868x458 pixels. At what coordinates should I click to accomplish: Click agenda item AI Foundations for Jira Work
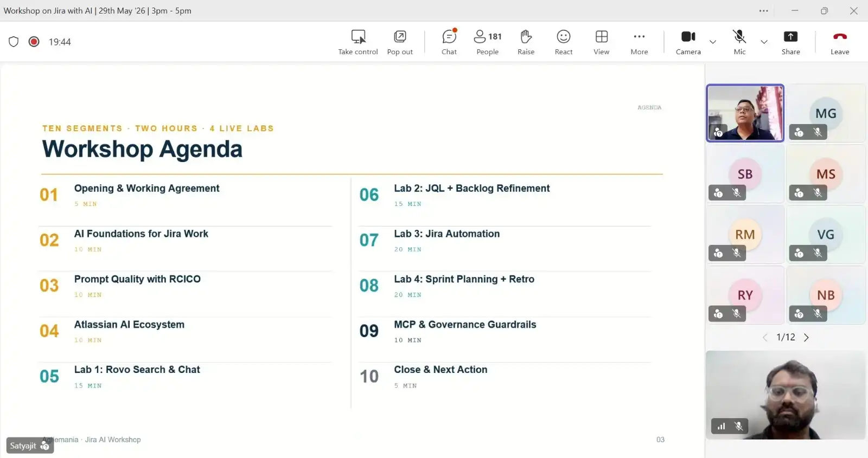(141, 234)
